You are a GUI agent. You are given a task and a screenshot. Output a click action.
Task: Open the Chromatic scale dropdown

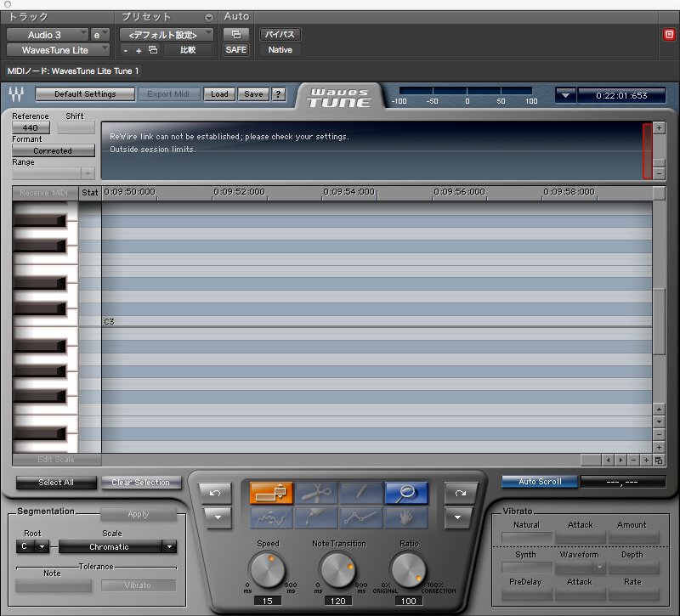pos(117,546)
